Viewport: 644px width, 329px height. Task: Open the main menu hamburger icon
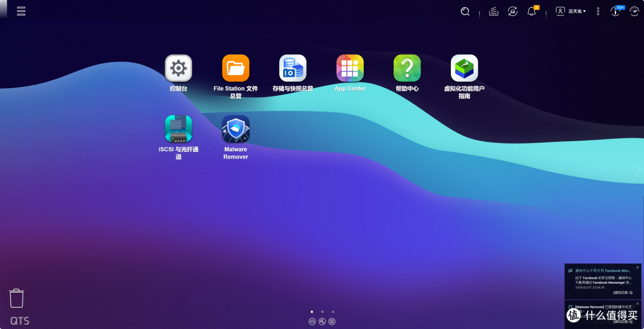[21, 11]
